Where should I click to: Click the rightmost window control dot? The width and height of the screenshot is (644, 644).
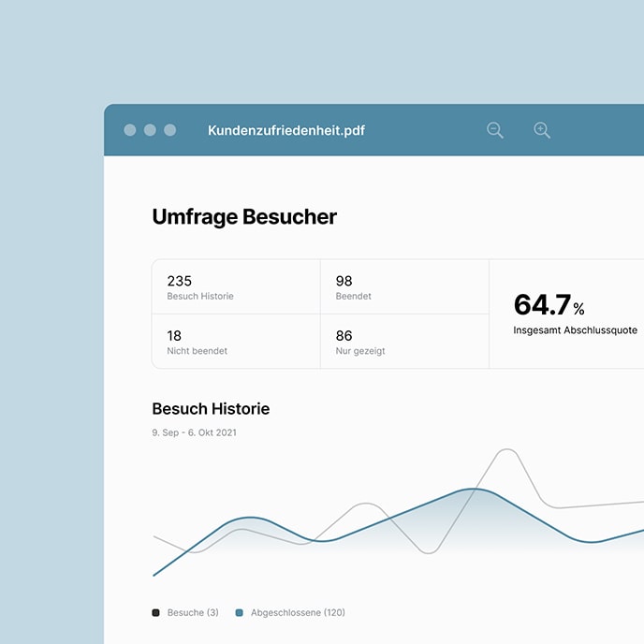pyautogui.click(x=170, y=130)
